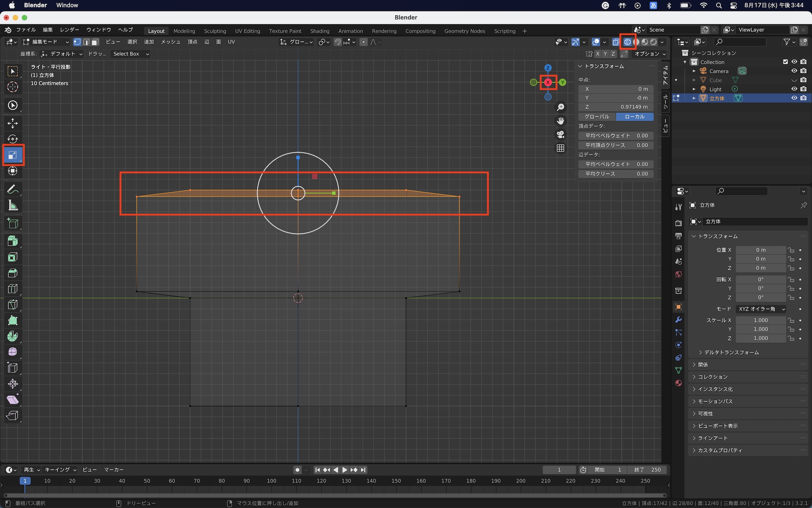Select the Move tool in toolbar

point(13,123)
